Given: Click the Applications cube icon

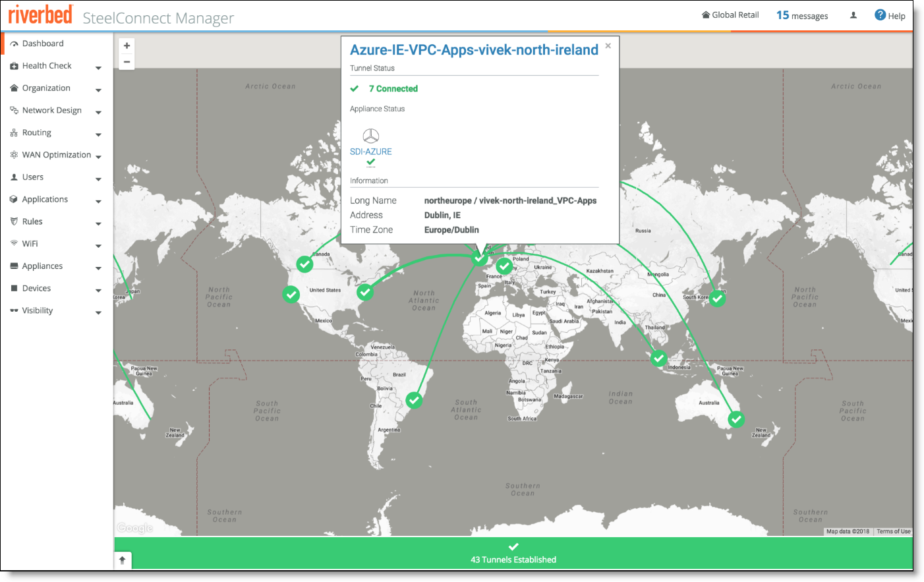Looking at the screenshot, I should (x=14, y=200).
